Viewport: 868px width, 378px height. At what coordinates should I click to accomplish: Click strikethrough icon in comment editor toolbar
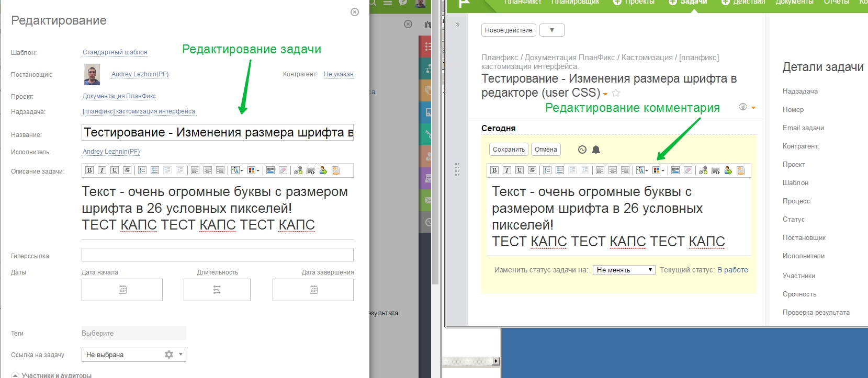coord(532,170)
